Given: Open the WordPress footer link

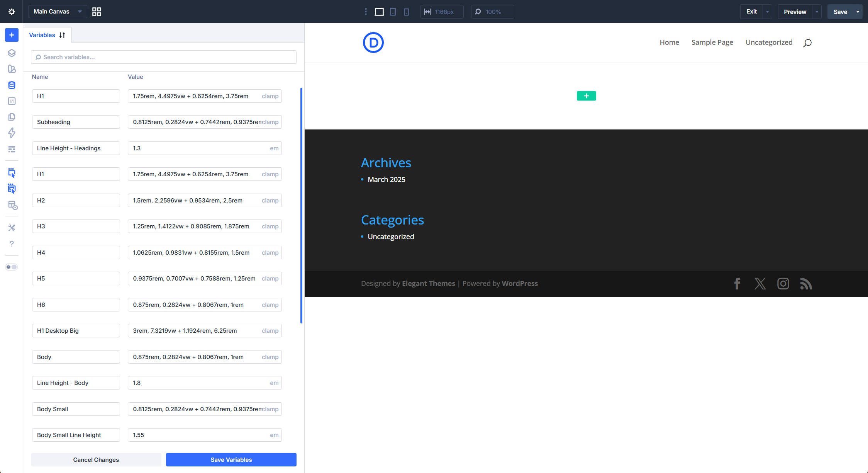Looking at the screenshot, I should coord(520,283).
